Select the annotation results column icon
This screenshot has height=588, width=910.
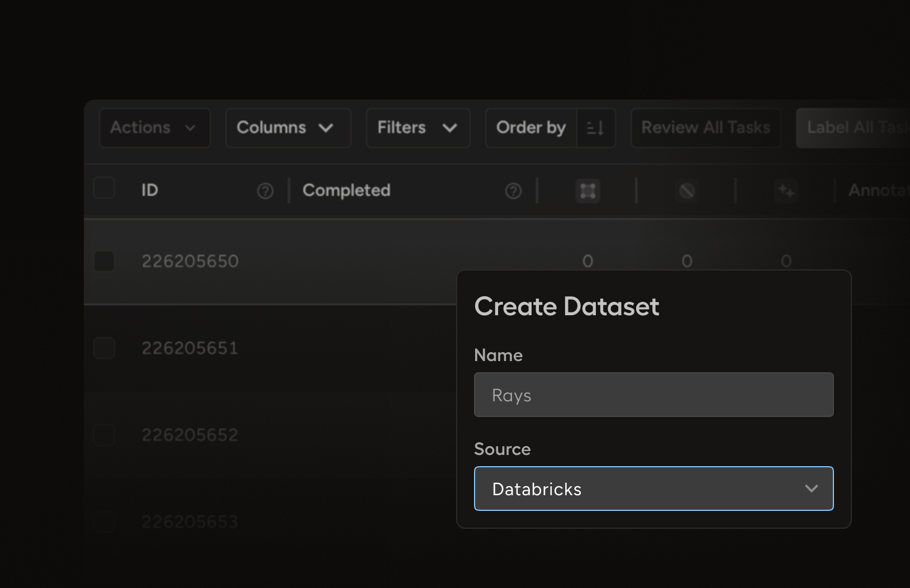588,191
